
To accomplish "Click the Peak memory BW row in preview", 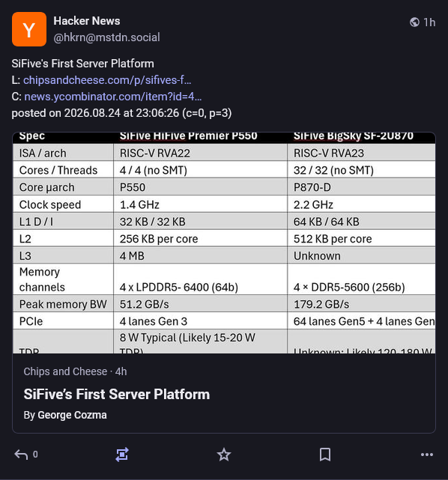I will (224, 304).
